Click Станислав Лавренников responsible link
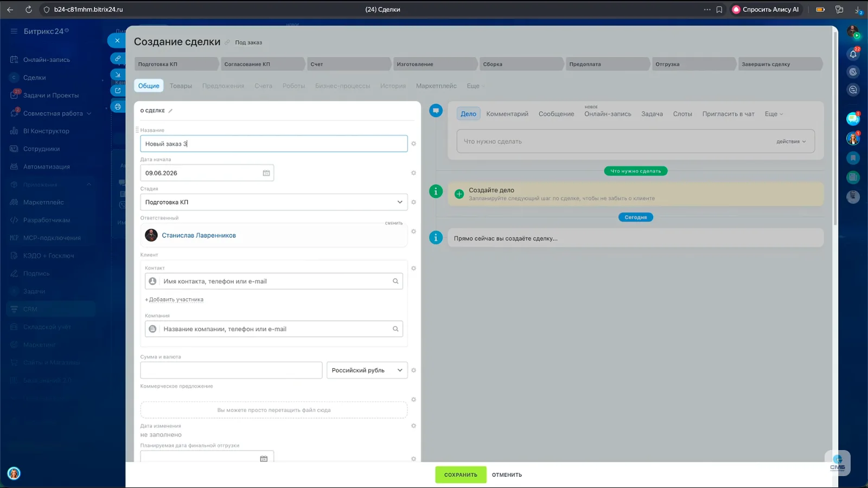 point(199,235)
